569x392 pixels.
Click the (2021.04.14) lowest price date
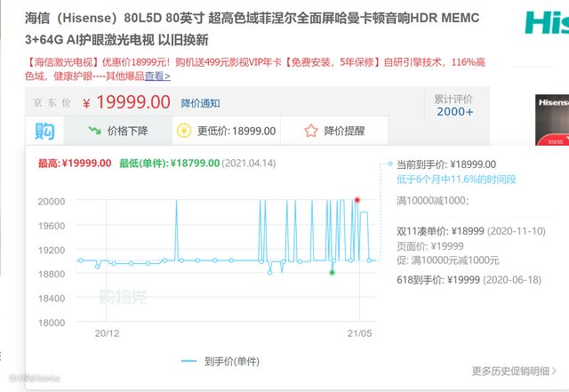pos(249,164)
